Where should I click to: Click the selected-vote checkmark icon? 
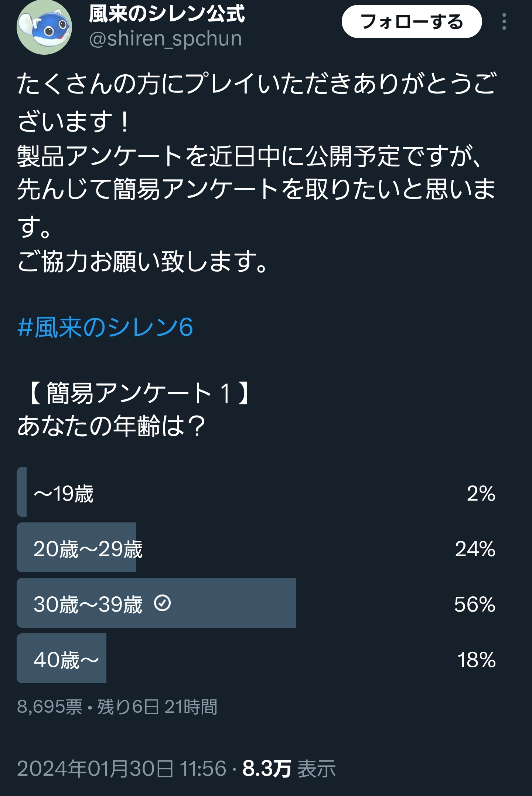(162, 603)
